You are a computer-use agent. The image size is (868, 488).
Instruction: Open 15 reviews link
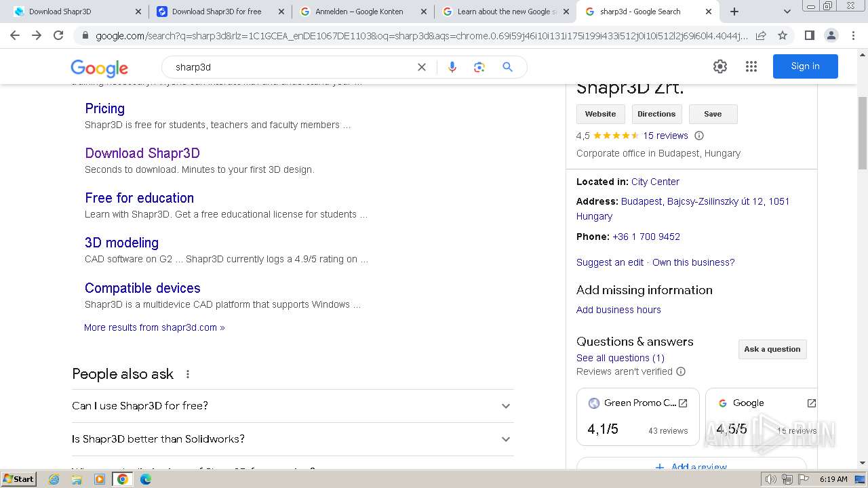pyautogui.click(x=665, y=136)
